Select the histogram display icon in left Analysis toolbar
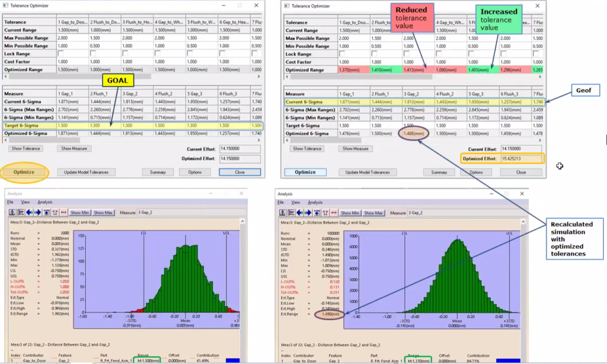The height and width of the screenshot is (364, 607). tap(12, 212)
